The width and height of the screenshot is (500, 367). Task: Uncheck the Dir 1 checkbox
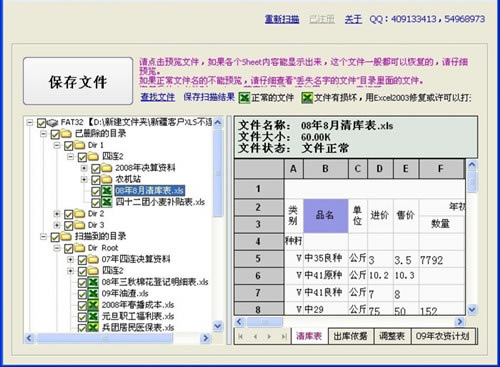tap(69, 146)
